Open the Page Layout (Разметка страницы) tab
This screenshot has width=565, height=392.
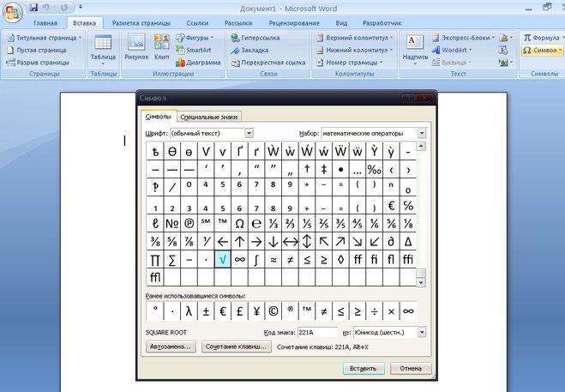(x=141, y=23)
